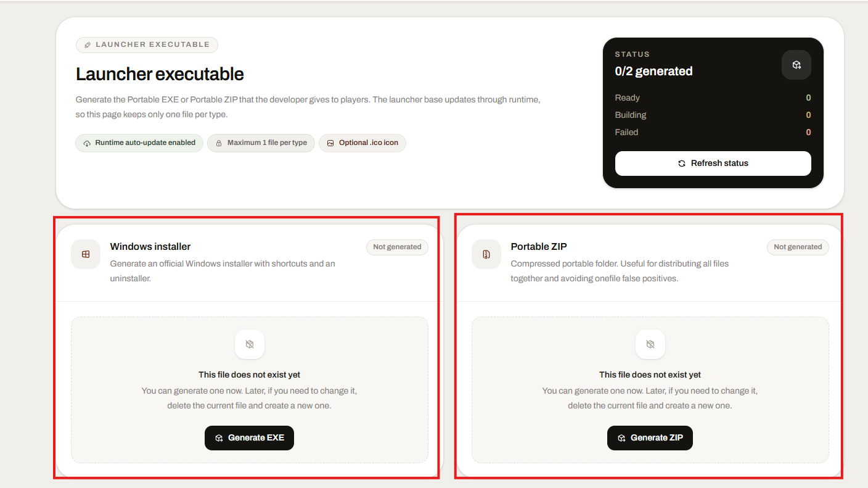Click missing-file icon in Portable ZIP card
This screenshot has height=488, width=868.
[650, 344]
